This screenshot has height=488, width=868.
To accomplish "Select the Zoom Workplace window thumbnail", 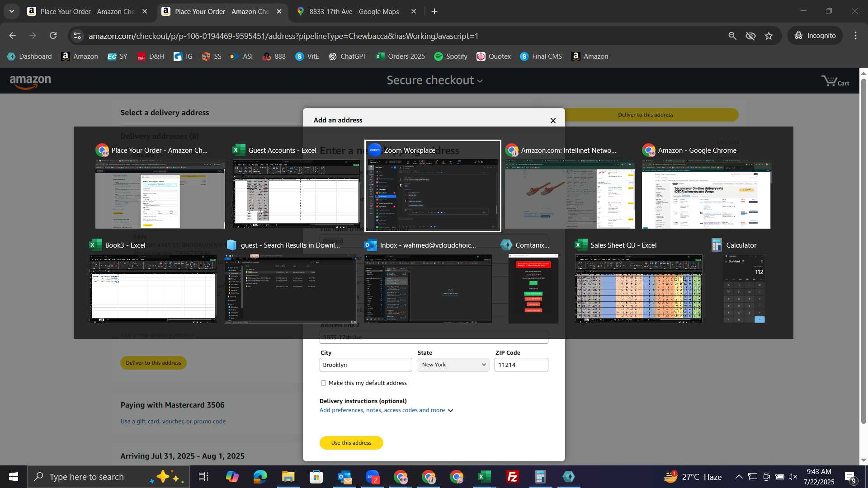I will click(433, 186).
